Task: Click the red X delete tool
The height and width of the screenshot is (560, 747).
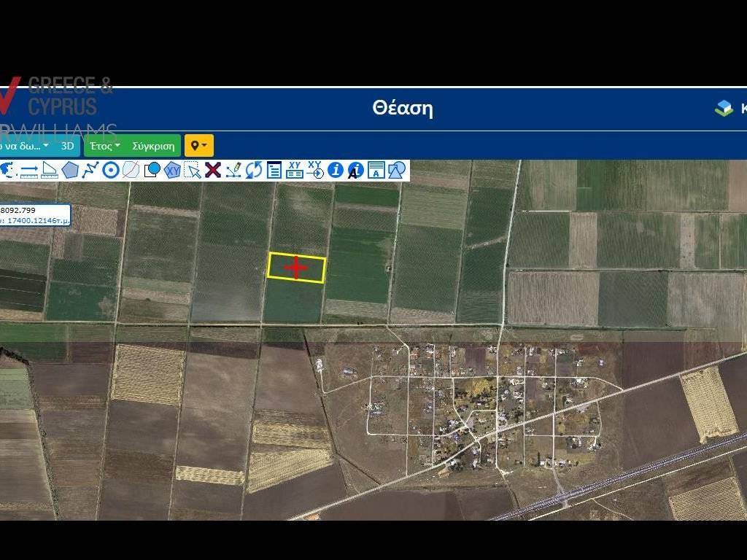Action: click(213, 171)
